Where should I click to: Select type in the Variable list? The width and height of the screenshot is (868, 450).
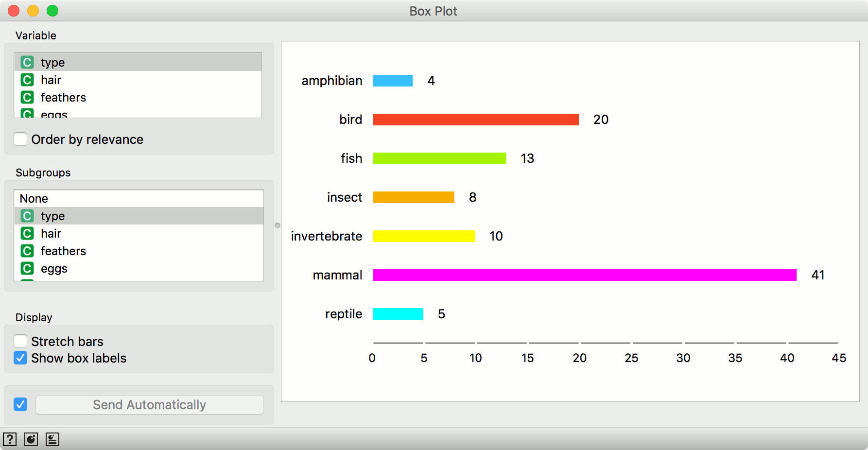point(52,63)
